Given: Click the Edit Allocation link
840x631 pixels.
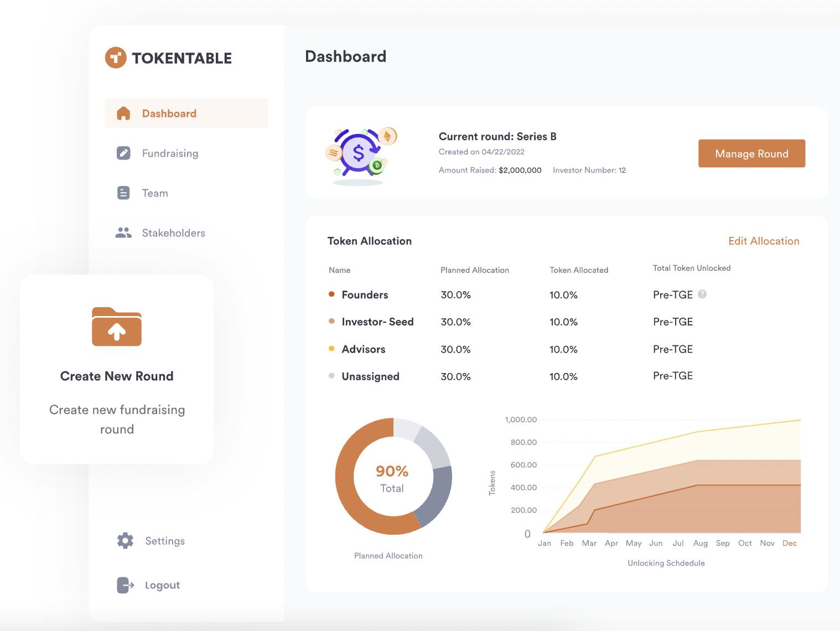Looking at the screenshot, I should coord(764,241).
